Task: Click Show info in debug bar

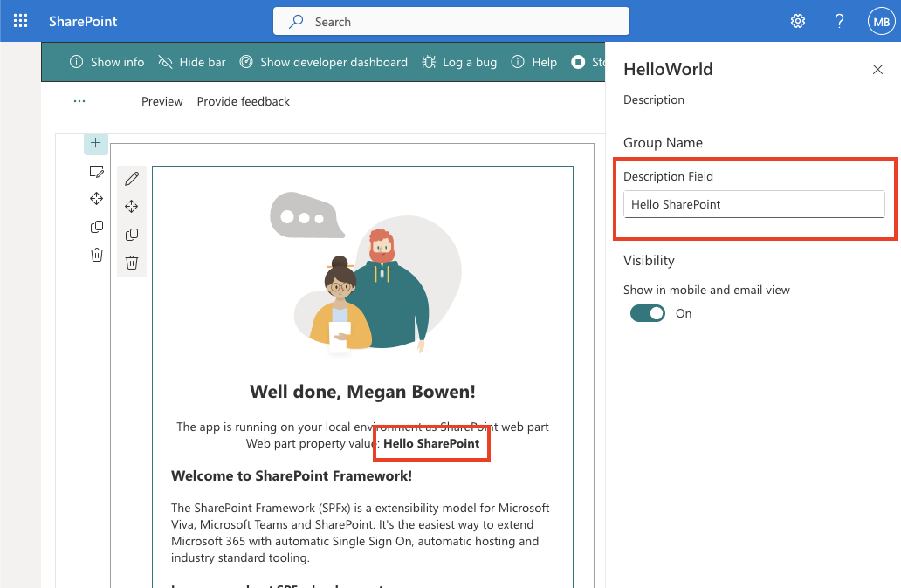Action: click(x=107, y=62)
